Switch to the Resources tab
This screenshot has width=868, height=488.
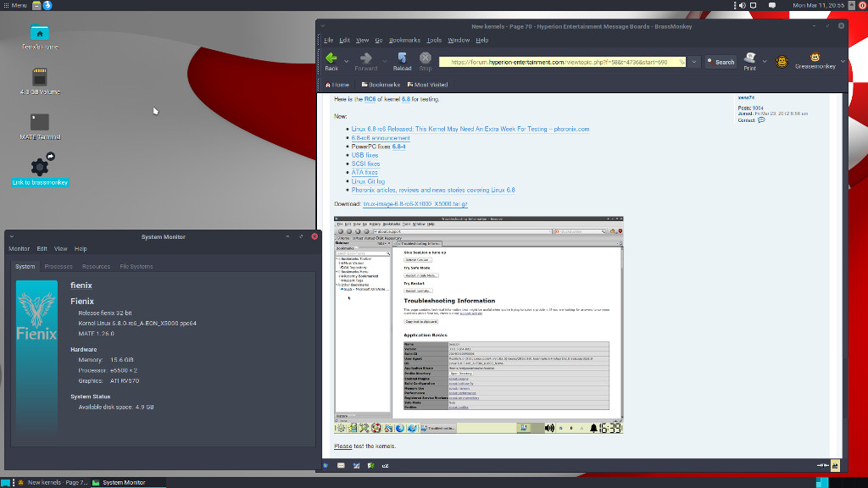pyautogui.click(x=97, y=267)
